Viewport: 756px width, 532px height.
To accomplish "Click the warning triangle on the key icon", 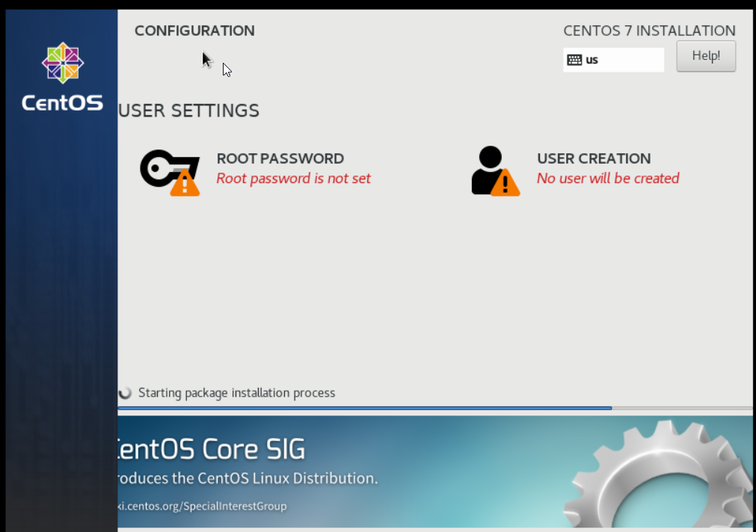I will [185, 182].
